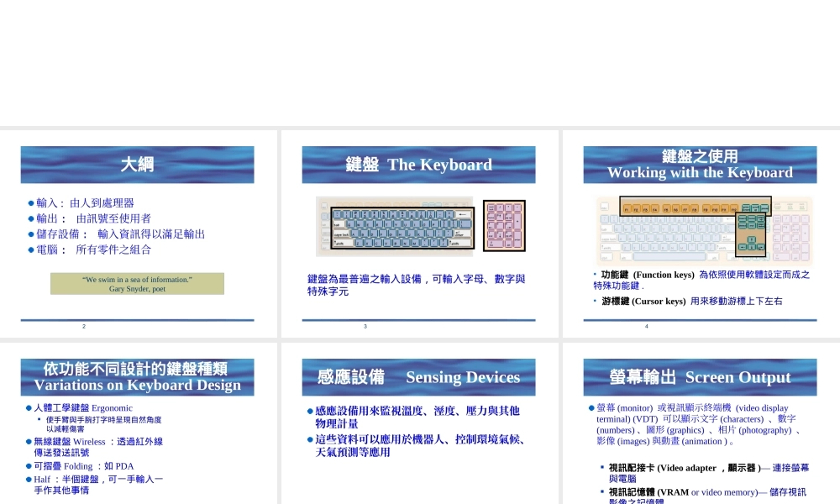Click the 大綱 title banner

(x=137, y=164)
